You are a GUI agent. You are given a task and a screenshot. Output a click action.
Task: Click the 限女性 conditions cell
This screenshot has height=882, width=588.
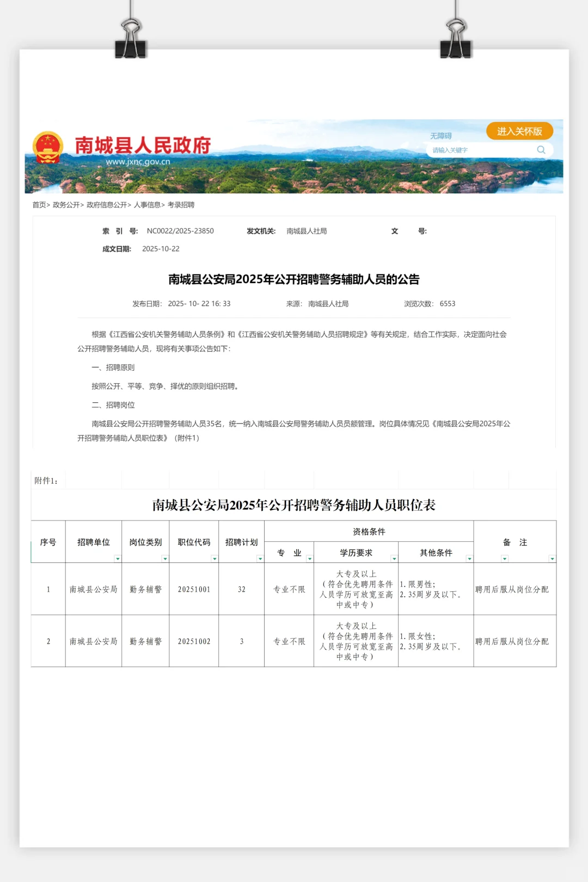(x=436, y=641)
